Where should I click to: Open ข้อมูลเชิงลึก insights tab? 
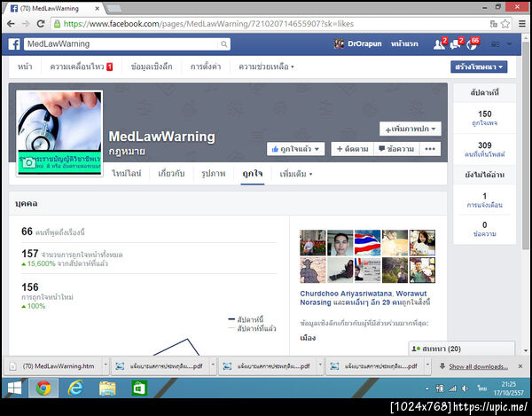(x=152, y=67)
